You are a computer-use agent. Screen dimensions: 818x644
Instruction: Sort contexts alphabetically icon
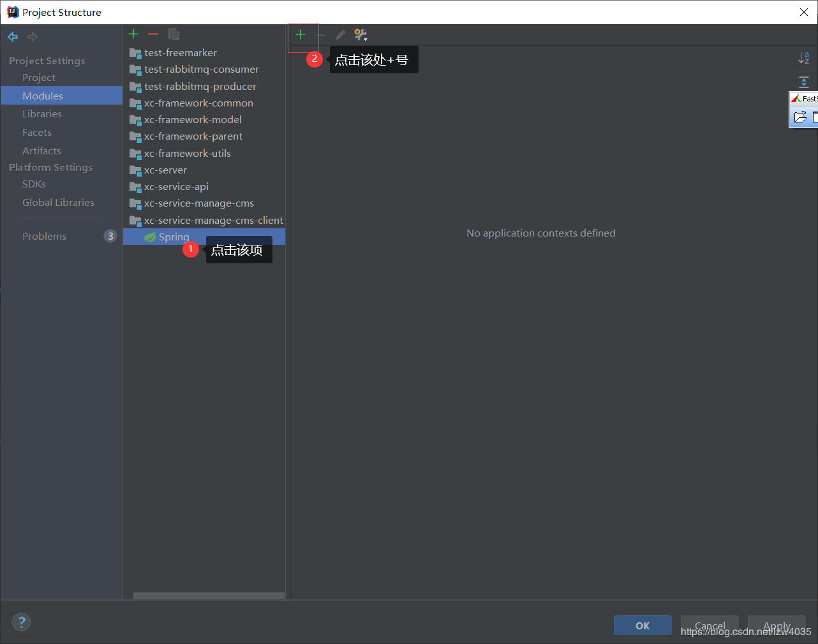(804, 59)
